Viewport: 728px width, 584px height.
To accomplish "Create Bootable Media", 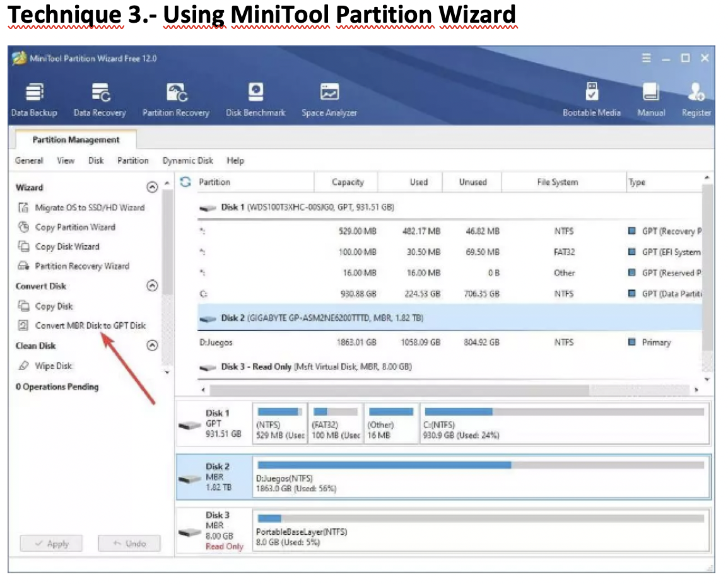I will pyautogui.click(x=592, y=100).
